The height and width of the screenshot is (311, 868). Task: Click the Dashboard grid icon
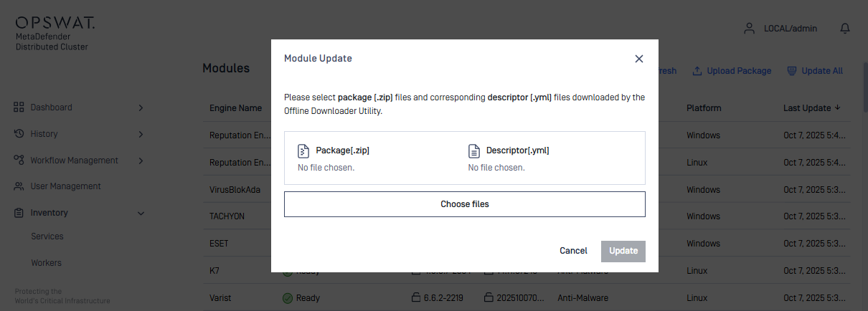pos(19,107)
